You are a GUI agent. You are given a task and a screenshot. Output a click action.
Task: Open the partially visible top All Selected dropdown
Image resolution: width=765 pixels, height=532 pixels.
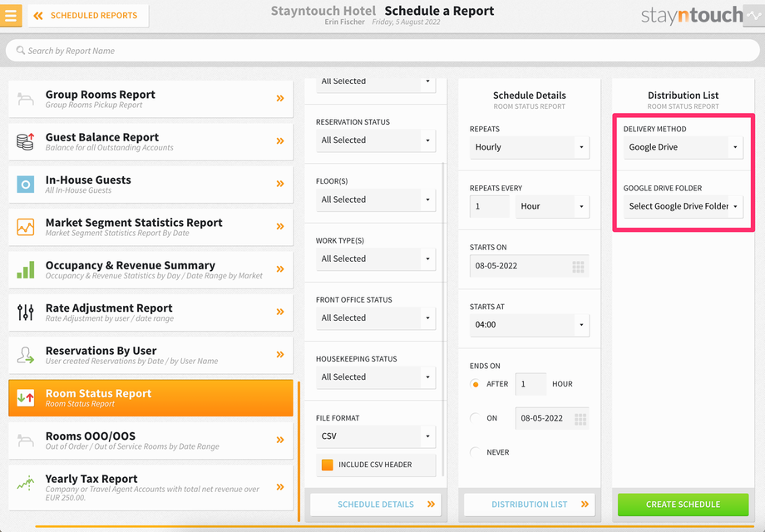(x=376, y=86)
